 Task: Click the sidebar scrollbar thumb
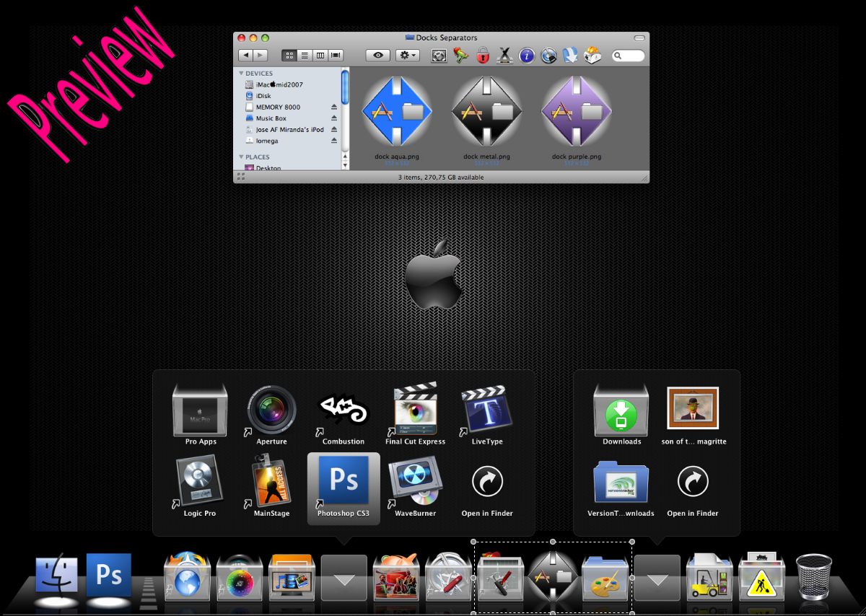(x=346, y=86)
